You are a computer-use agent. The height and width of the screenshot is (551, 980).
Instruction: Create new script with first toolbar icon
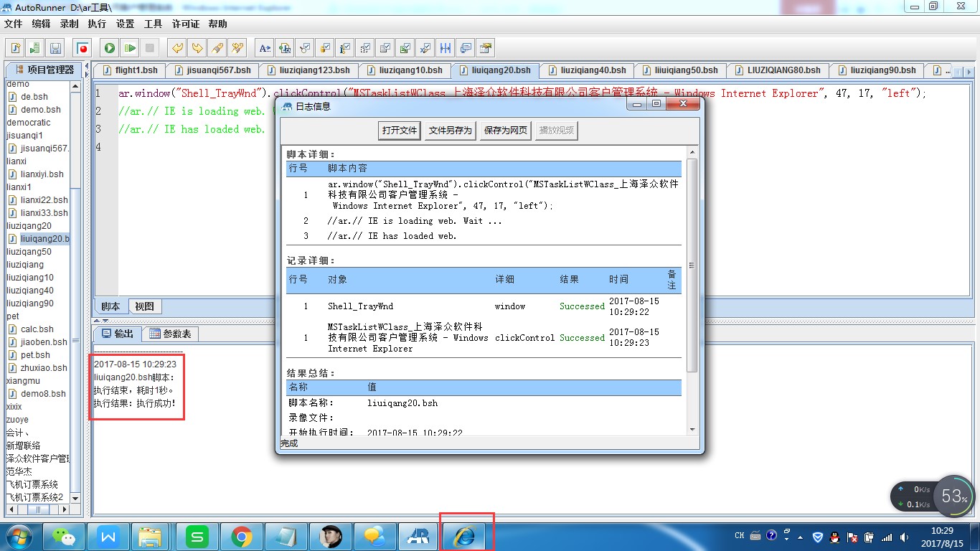click(x=15, y=48)
